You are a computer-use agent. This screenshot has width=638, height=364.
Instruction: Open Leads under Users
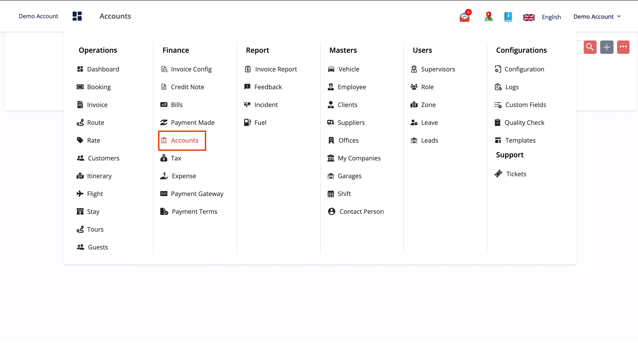click(x=425, y=140)
